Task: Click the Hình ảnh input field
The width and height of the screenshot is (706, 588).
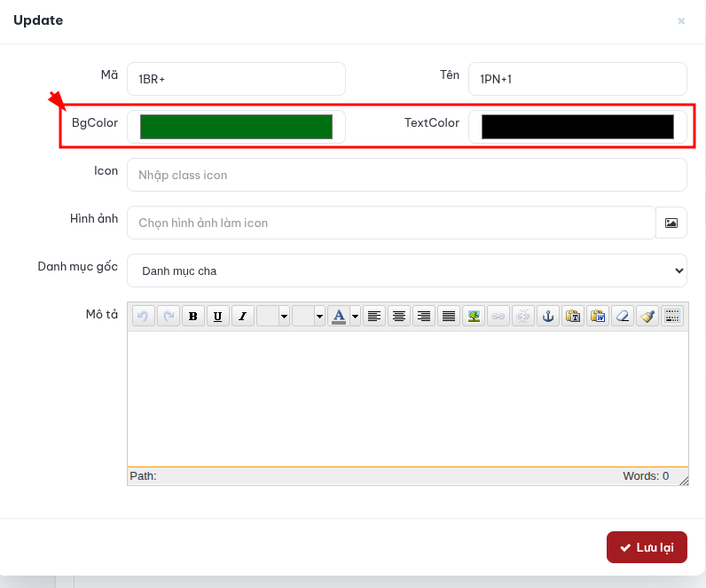Action: 391,223
